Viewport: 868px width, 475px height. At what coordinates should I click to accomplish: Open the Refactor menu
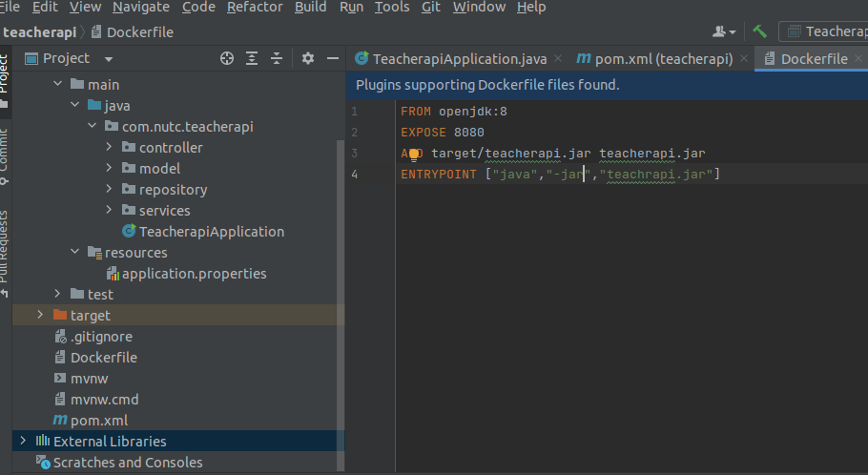[255, 7]
